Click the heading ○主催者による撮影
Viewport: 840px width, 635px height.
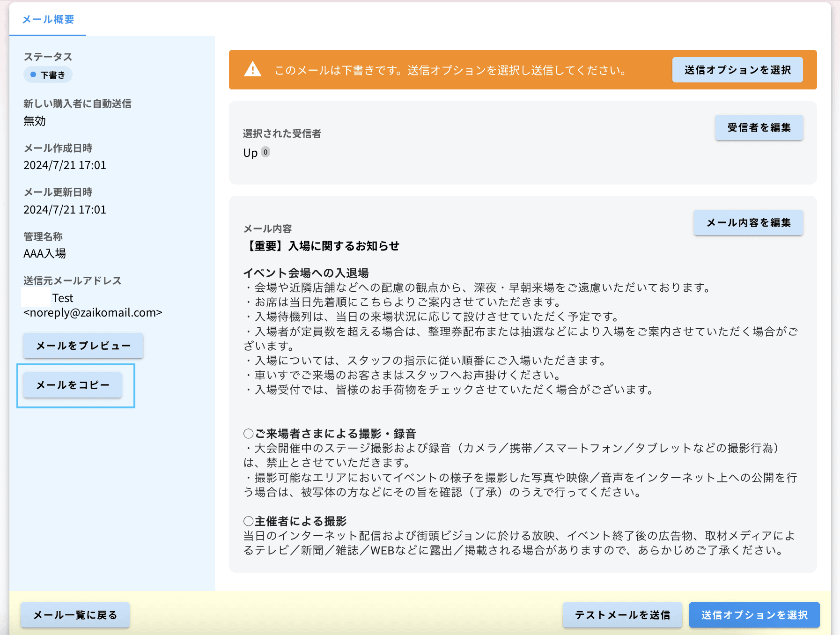(295, 521)
